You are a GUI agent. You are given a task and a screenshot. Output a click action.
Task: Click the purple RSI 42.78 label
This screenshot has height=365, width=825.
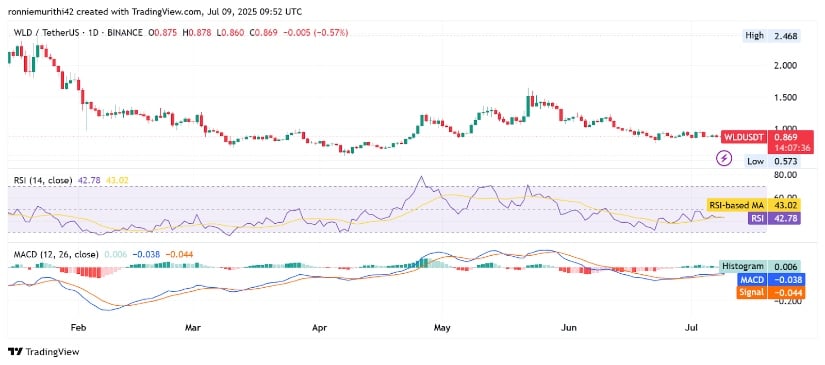(774, 218)
